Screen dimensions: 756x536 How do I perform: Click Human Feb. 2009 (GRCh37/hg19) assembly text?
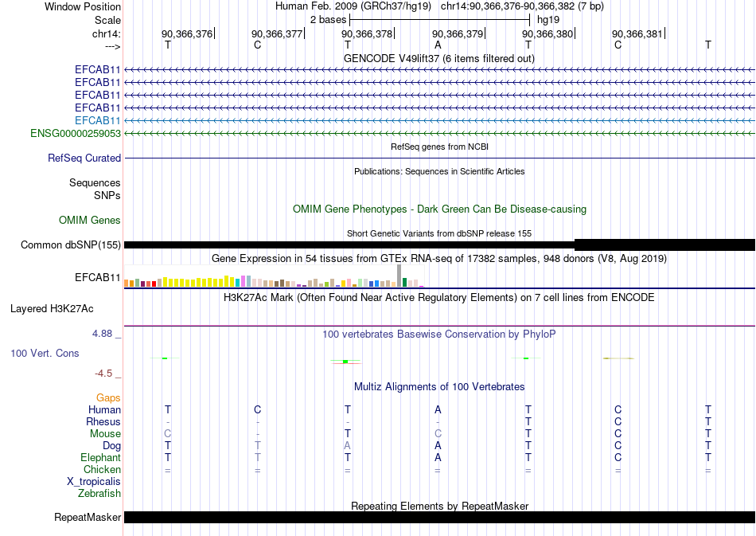pos(353,6)
